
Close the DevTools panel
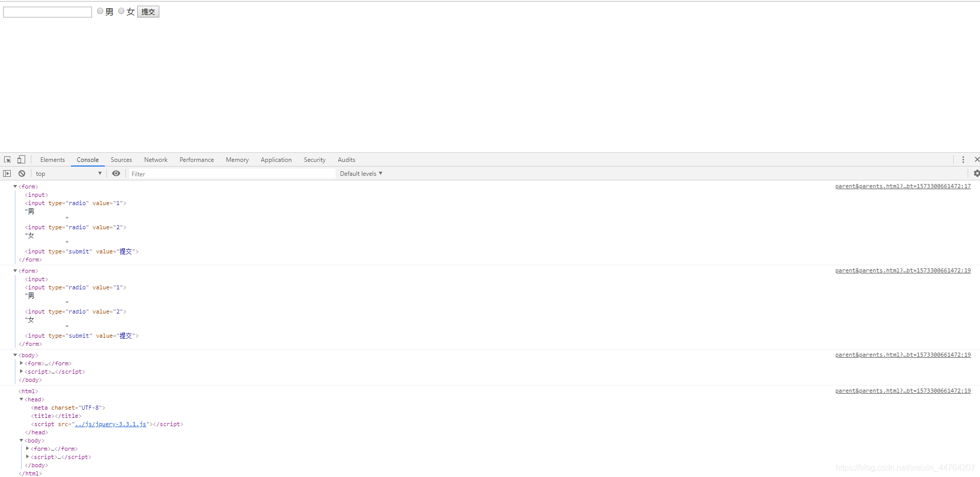pos(977,160)
